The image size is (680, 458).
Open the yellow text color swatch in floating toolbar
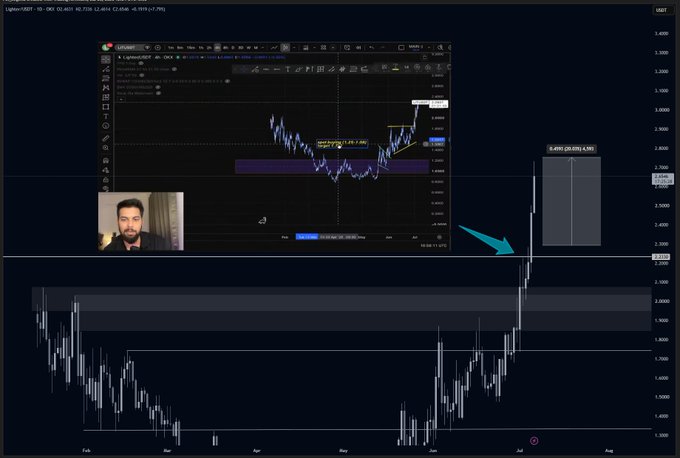tap(396, 68)
